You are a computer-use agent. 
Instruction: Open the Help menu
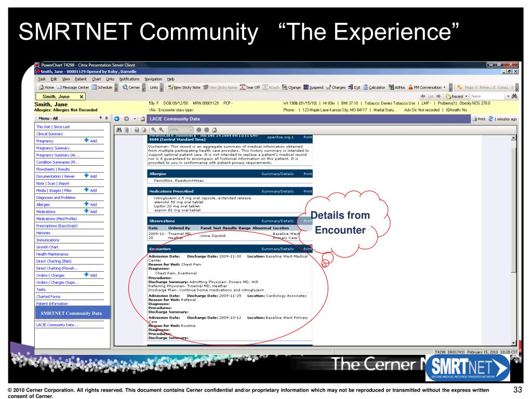170,79
